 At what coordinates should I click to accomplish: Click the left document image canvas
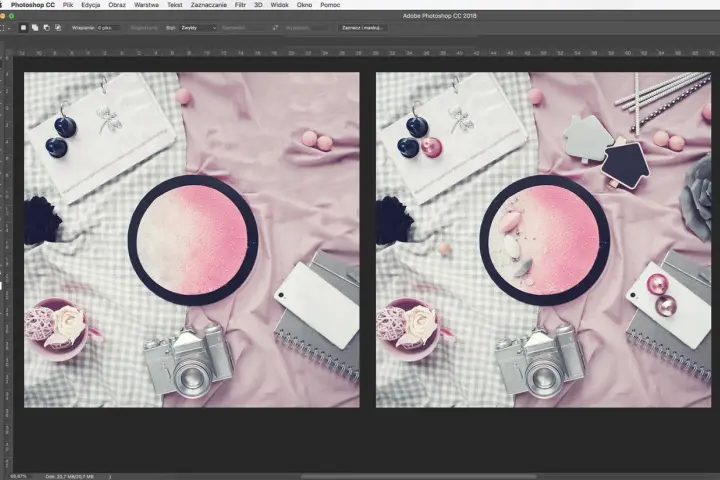click(x=191, y=239)
